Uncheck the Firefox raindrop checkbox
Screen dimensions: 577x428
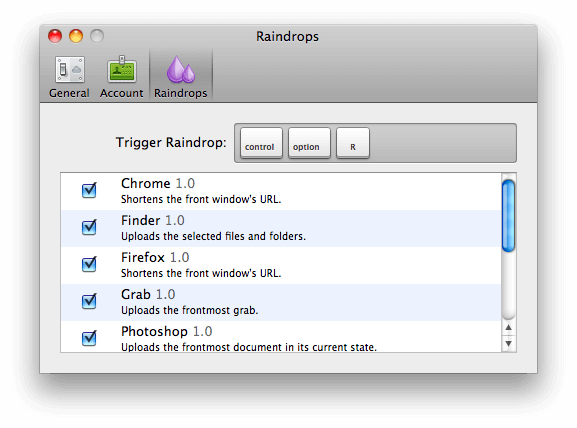pyautogui.click(x=89, y=264)
